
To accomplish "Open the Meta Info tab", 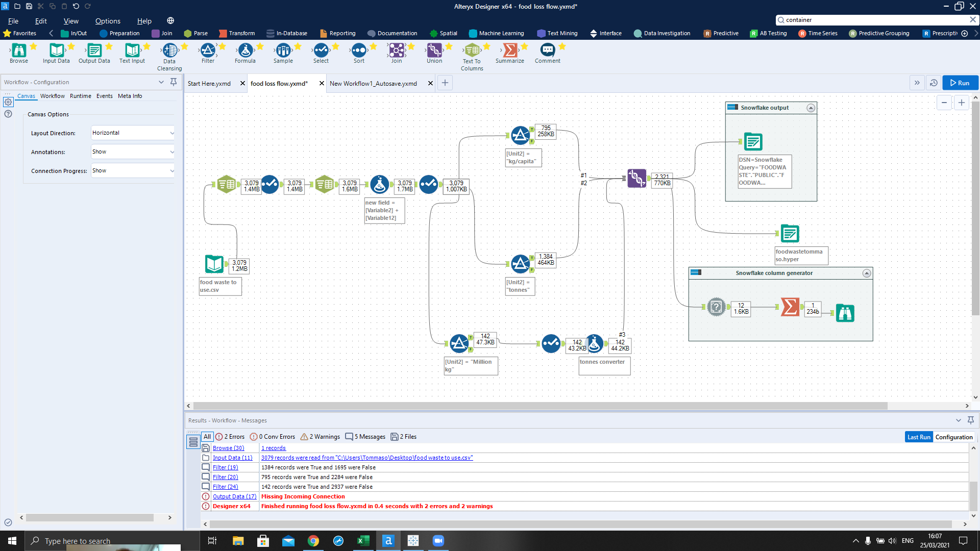I will [130, 96].
